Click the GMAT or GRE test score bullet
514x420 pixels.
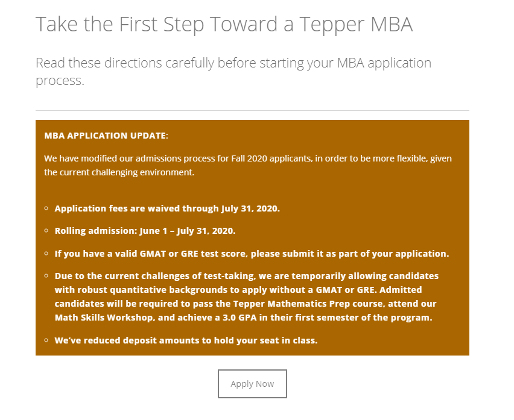pyautogui.click(x=252, y=253)
